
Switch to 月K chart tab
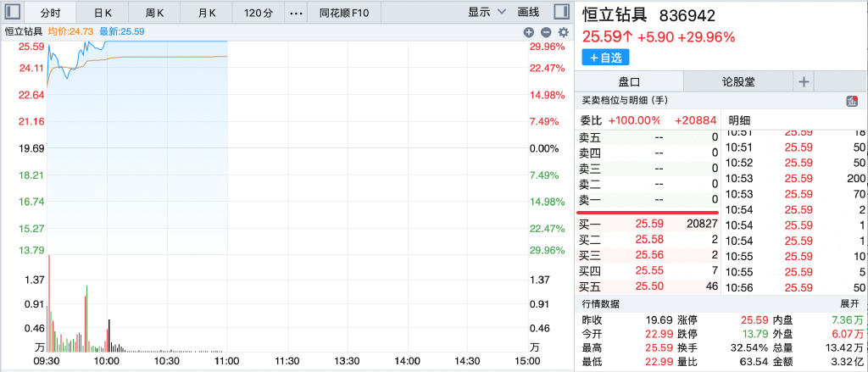tap(207, 12)
